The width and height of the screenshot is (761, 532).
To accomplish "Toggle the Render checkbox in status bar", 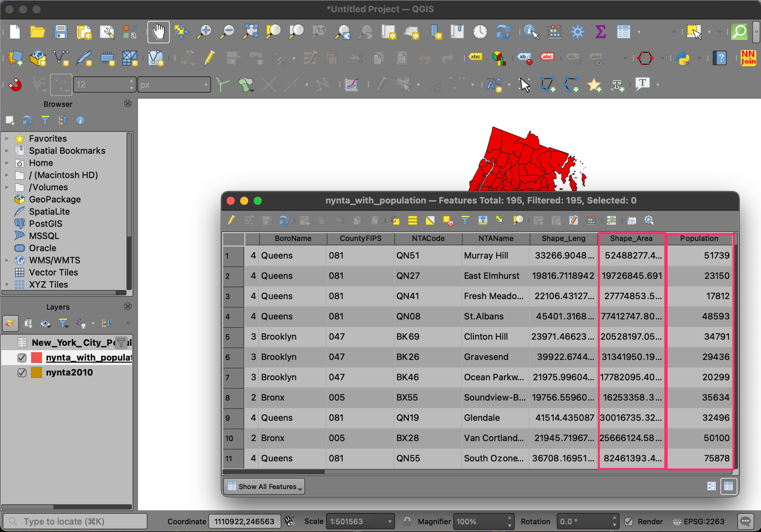I will [x=629, y=522].
